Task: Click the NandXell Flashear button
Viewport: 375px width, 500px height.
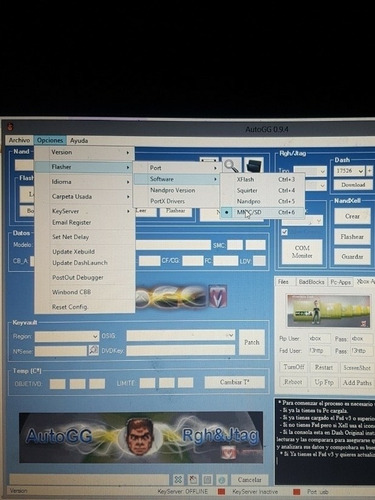Action: click(352, 237)
